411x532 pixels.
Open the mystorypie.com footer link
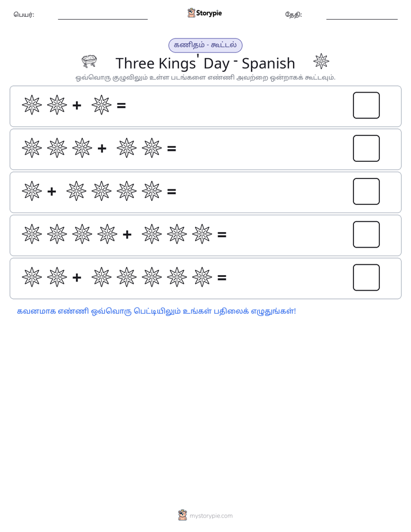[x=211, y=516]
